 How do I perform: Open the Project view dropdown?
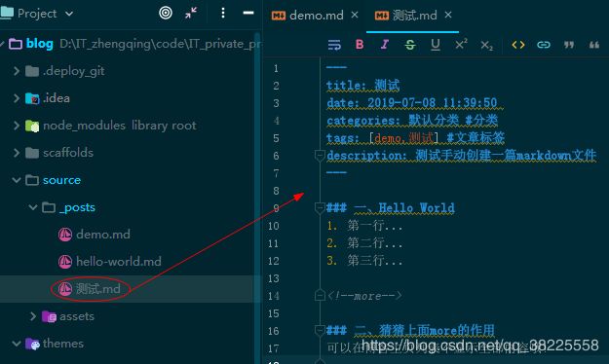[69, 14]
